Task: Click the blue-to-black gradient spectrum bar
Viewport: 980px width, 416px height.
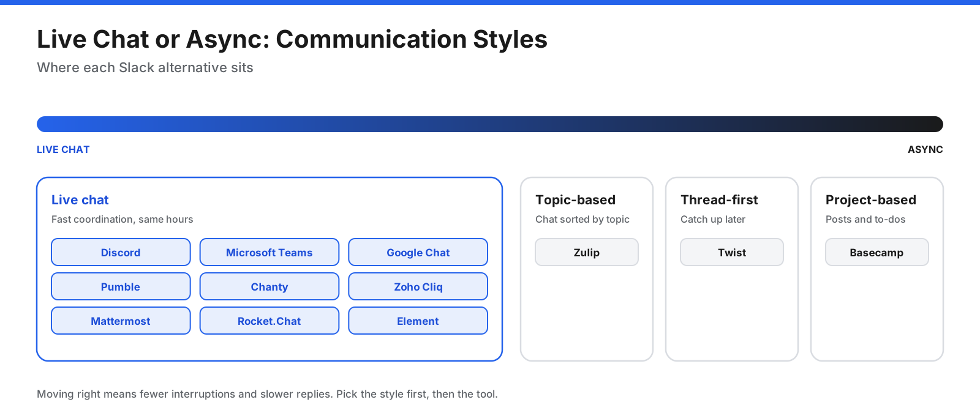Action: click(x=490, y=124)
